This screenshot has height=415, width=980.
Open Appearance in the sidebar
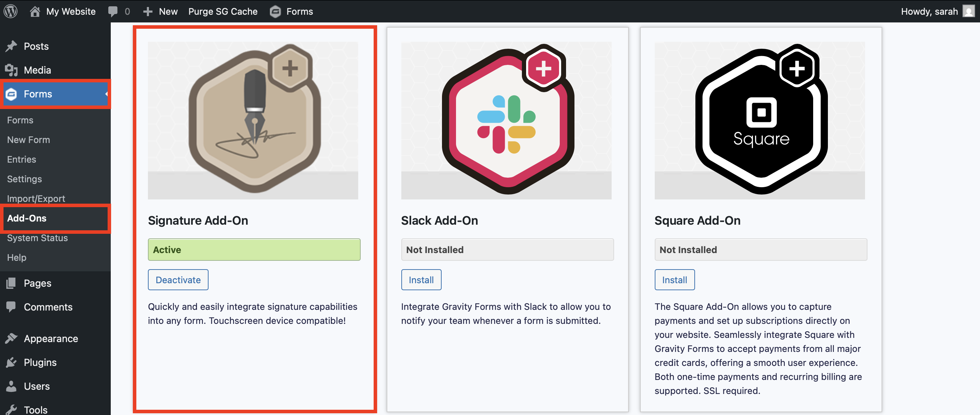(x=51, y=338)
